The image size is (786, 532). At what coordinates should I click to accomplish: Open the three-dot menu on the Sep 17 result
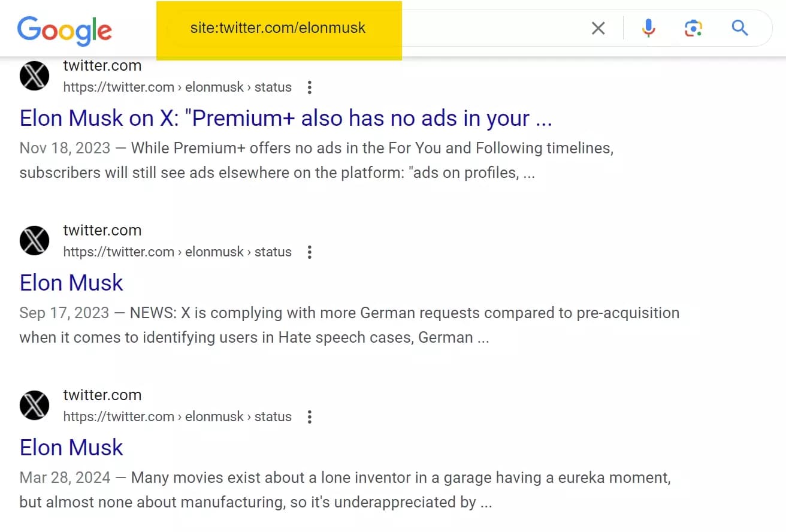(x=310, y=252)
